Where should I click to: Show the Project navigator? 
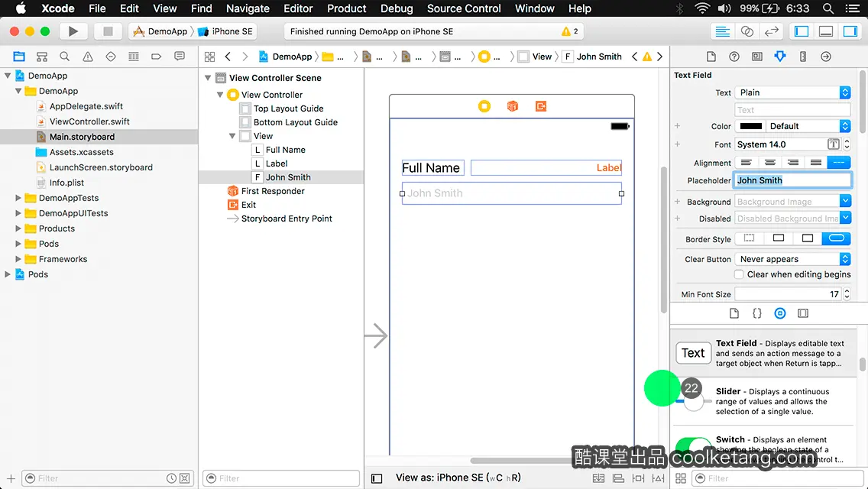click(x=19, y=57)
